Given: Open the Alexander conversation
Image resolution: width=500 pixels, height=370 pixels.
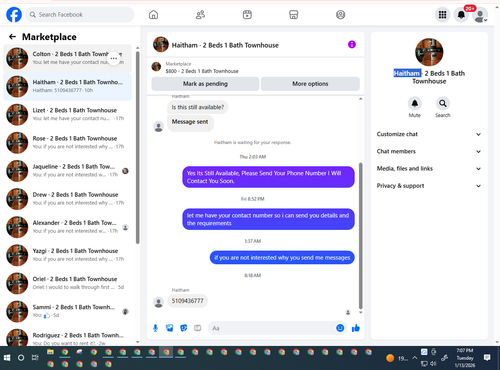Looking at the screenshot, I should [67, 227].
